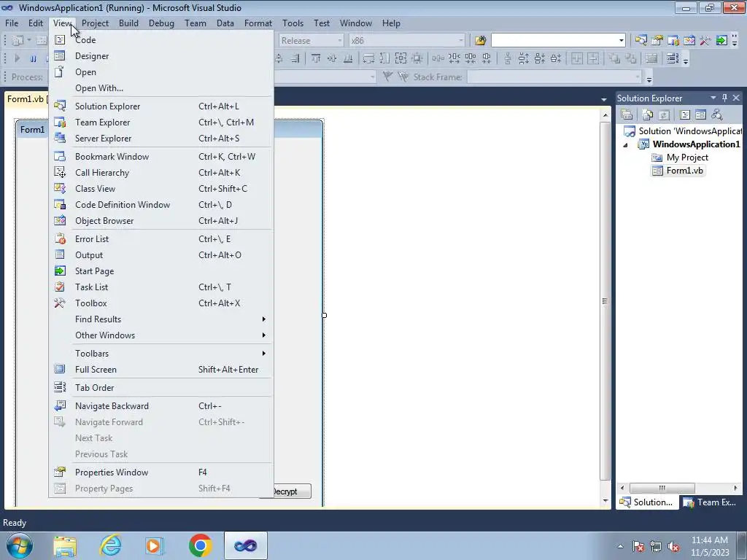747x560 pixels.
Task: Open Google Chrome from the taskbar
Action: click(200, 545)
